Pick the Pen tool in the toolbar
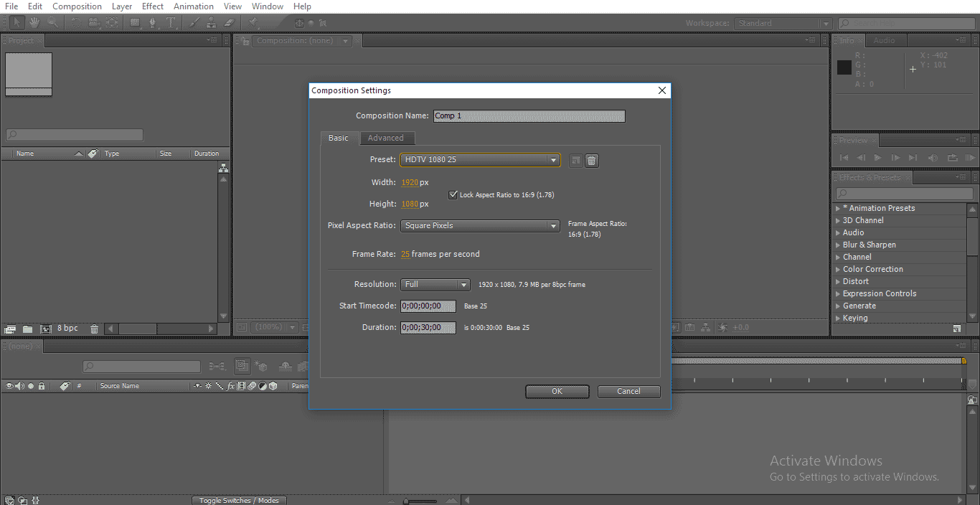Image resolution: width=980 pixels, height=505 pixels. click(x=153, y=23)
